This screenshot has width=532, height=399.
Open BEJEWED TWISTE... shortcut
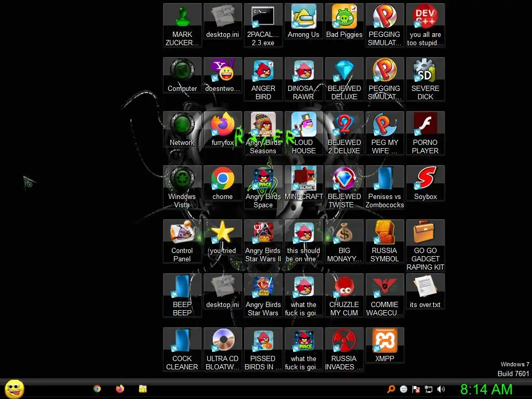[x=344, y=187]
